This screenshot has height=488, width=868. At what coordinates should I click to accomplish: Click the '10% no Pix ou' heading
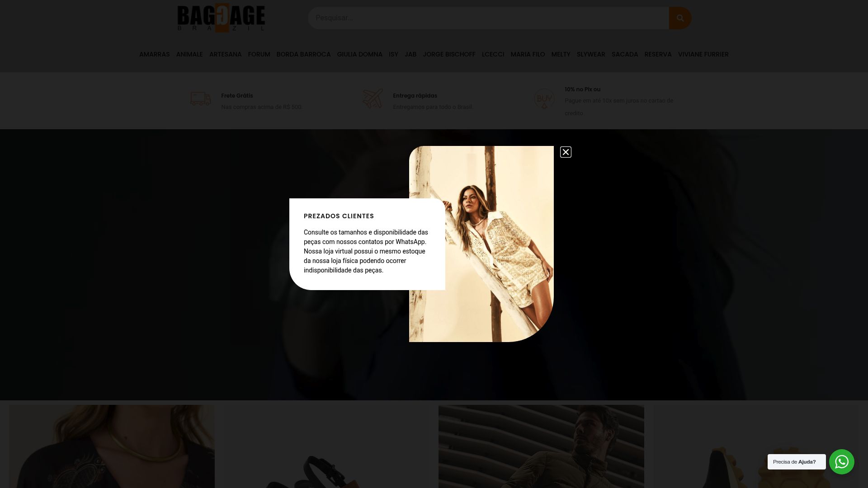[583, 89]
